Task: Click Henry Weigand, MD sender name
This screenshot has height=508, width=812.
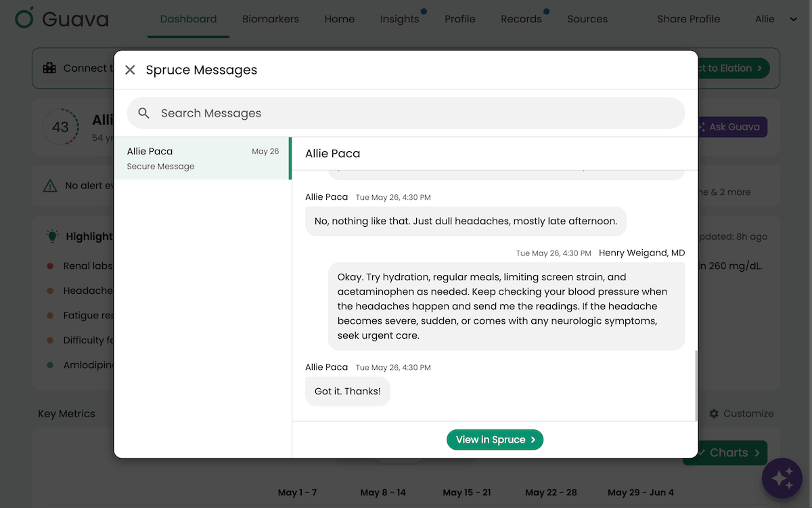Action: coord(641,253)
